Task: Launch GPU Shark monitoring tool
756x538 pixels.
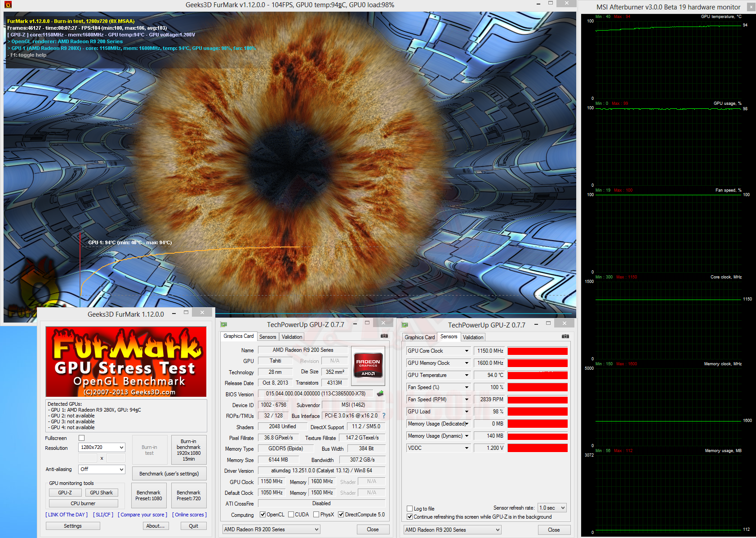Action: [x=101, y=493]
